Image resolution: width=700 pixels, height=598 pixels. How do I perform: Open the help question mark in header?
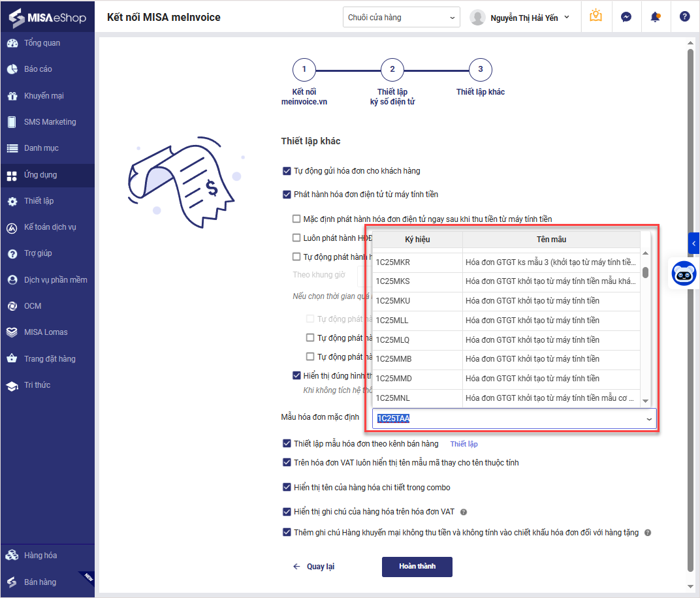coord(685,16)
